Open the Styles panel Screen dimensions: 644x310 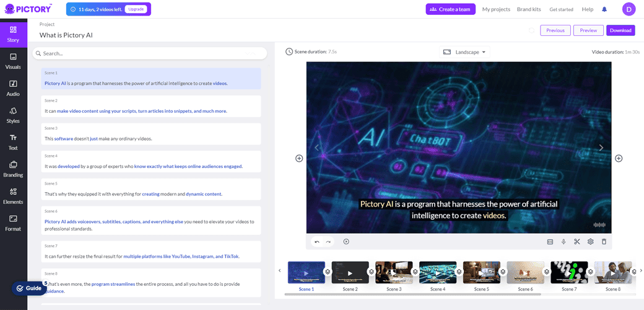13,115
